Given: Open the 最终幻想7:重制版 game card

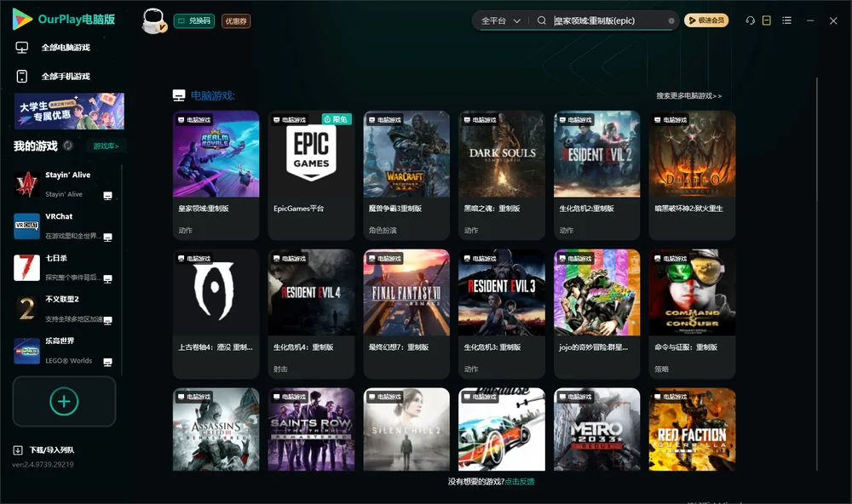Looking at the screenshot, I should (406, 314).
